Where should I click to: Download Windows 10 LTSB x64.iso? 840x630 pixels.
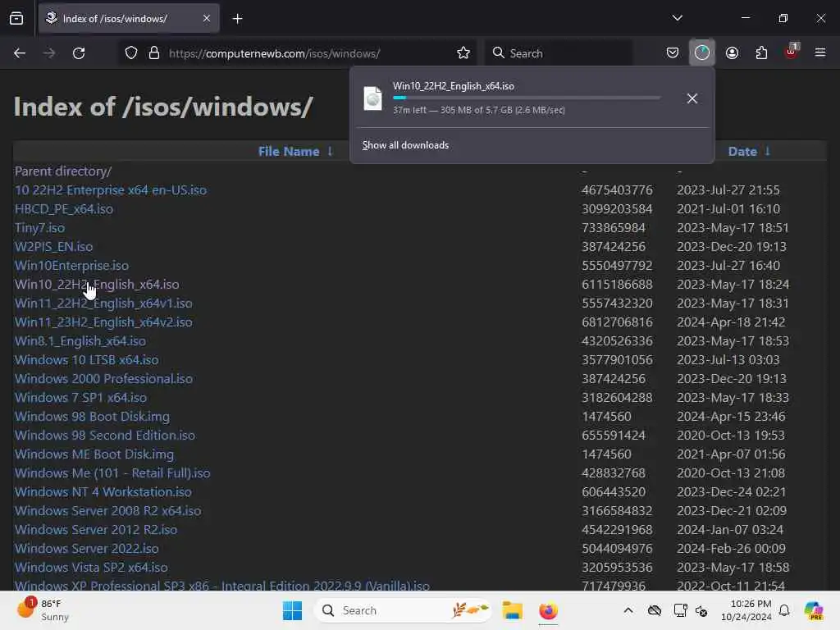pos(87,360)
